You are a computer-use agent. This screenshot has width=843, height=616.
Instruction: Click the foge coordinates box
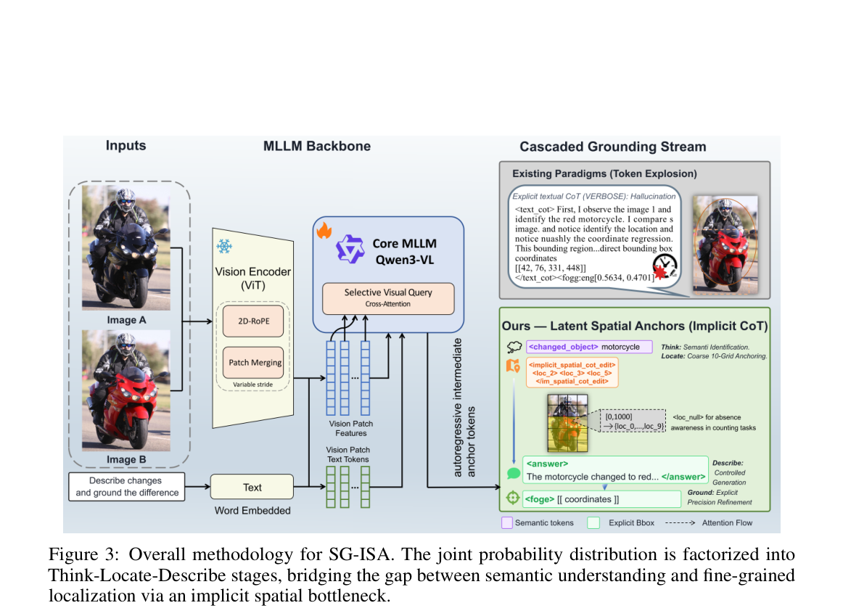pos(602,498)
